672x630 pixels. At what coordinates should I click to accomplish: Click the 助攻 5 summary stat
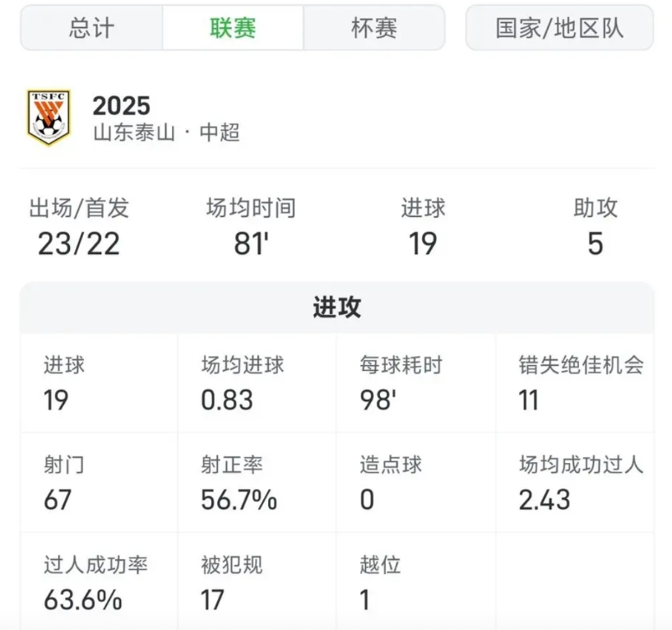595,226
